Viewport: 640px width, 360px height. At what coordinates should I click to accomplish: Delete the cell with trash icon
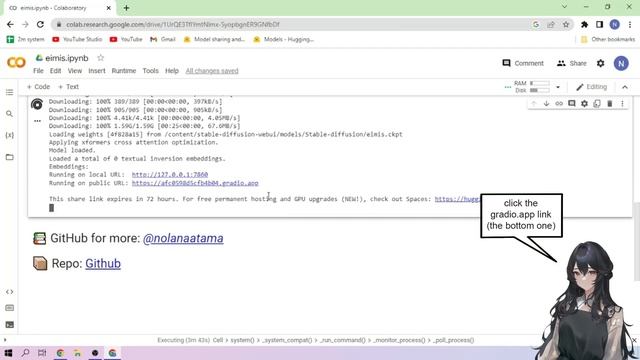609,104
